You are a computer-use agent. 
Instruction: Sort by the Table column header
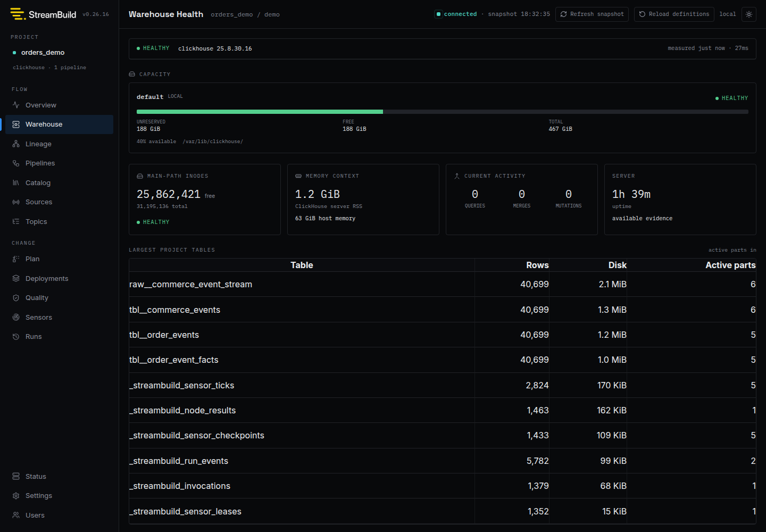coord(302,265)
